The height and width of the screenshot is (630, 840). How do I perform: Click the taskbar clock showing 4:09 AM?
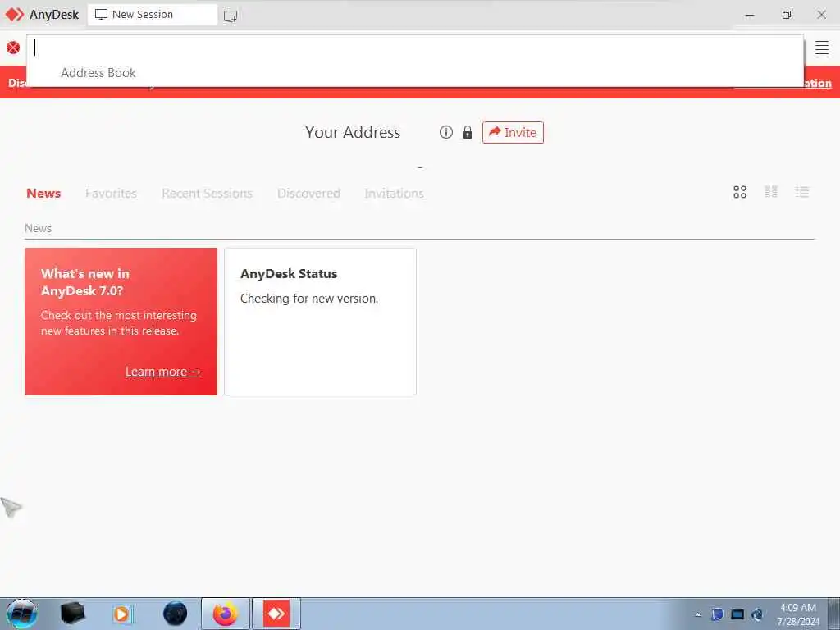pos(798,614)
